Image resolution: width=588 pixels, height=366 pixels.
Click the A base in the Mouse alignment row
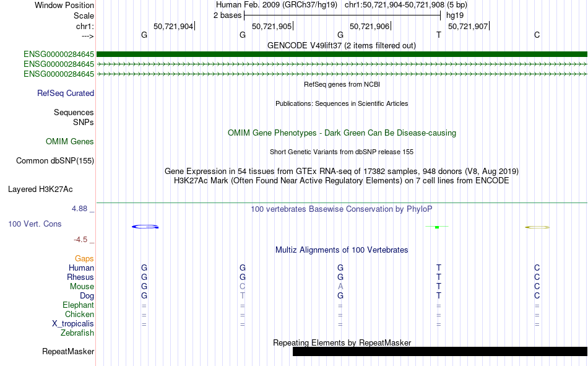[x=340, y=286]
